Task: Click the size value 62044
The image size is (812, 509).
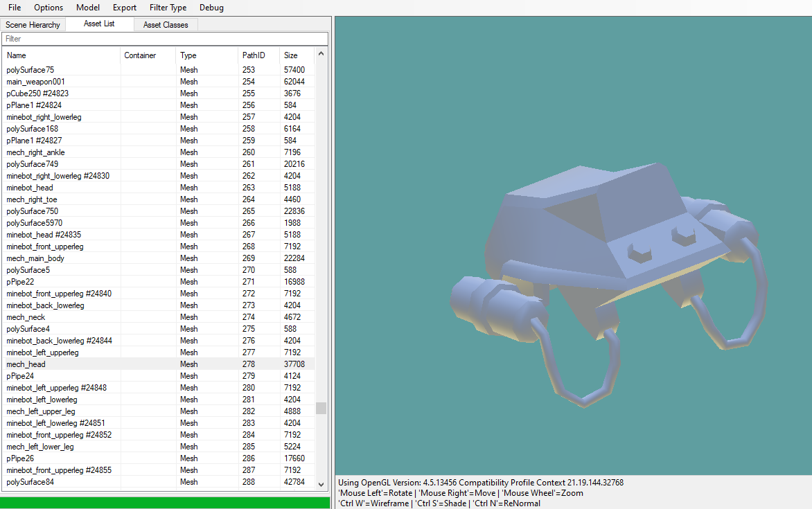Action: pyautogui.click(x=294, y=82)
